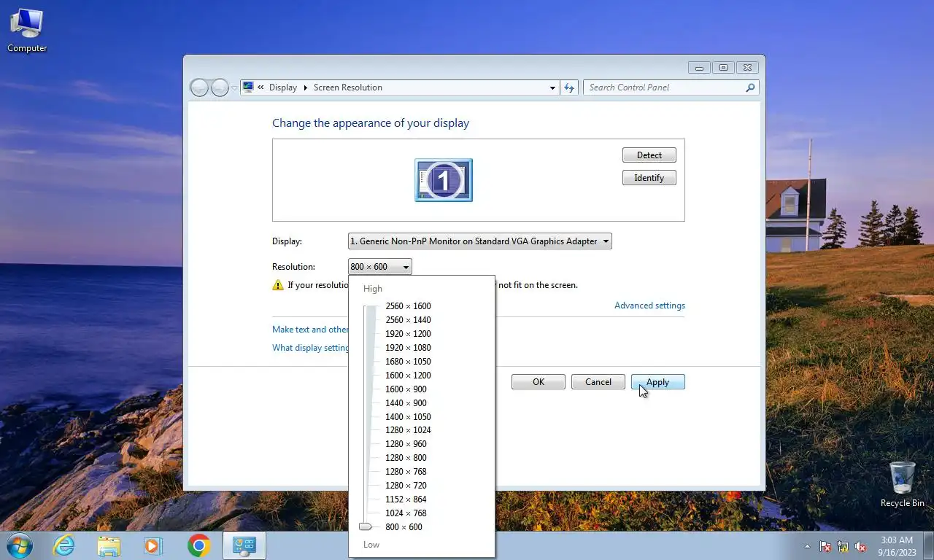Image resolution: width=934 pixels, height=560 pixels.
Task: Choose 1400 × 1050 resolution
Action: coord(408,417)
